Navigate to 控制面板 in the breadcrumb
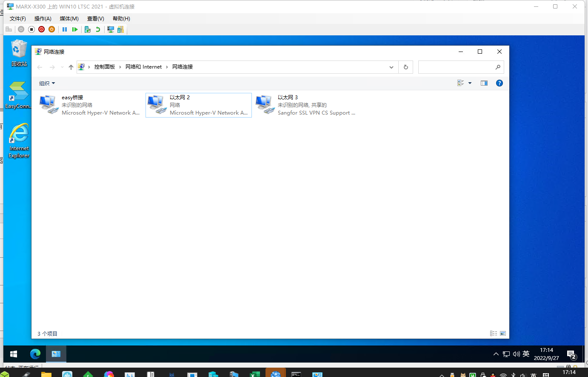Viewport: 588px width, 377px height. point(105,67)
